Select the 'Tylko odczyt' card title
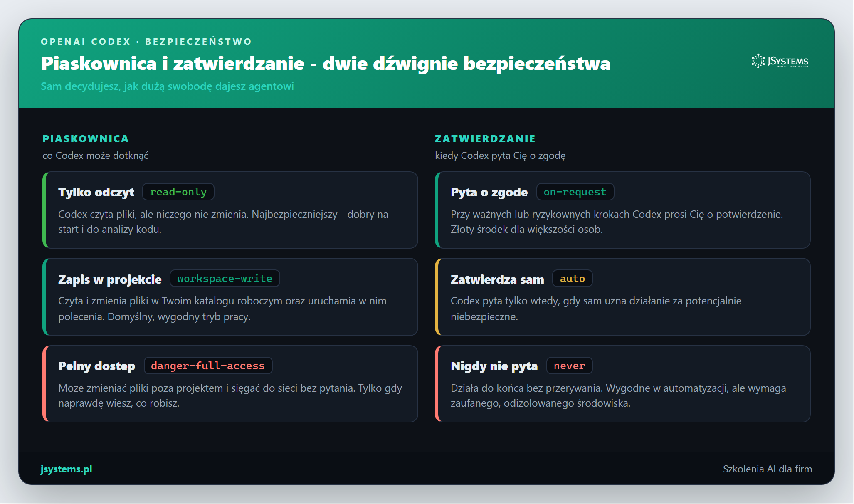This screenshot has height=504, width=854. [x=96, y=192]
